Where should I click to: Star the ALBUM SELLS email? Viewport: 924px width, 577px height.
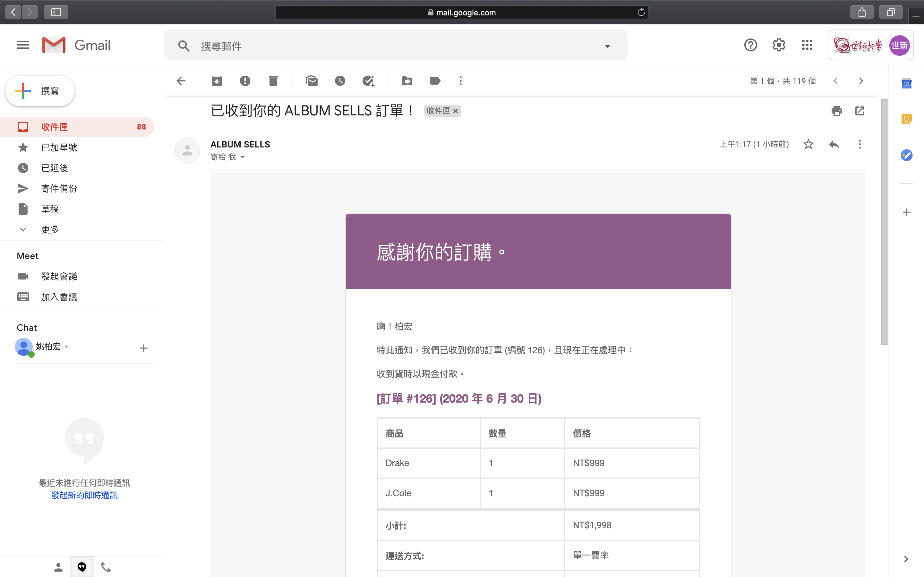tap(808, 144)
